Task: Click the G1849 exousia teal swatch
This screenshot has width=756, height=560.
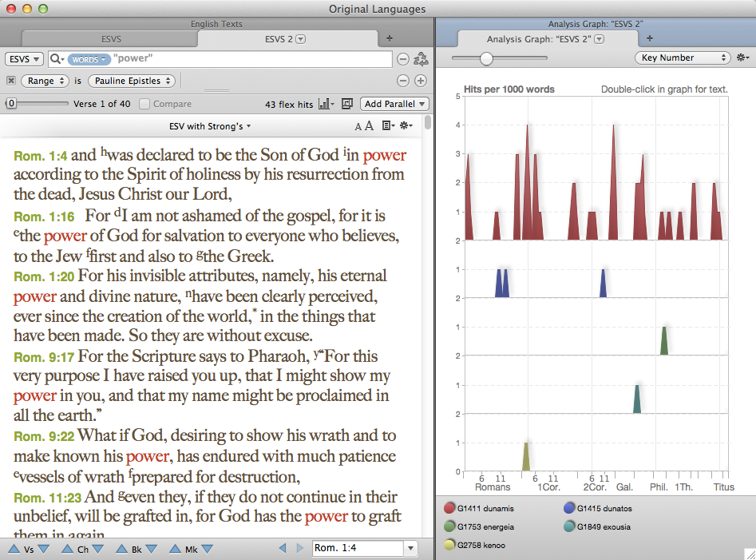Action: pos(569,526)
